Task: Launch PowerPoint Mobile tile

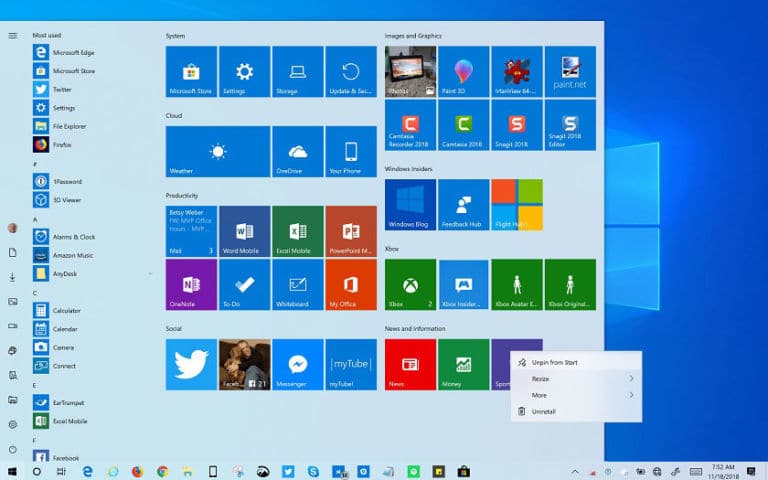Action: (x=351, y=231)
